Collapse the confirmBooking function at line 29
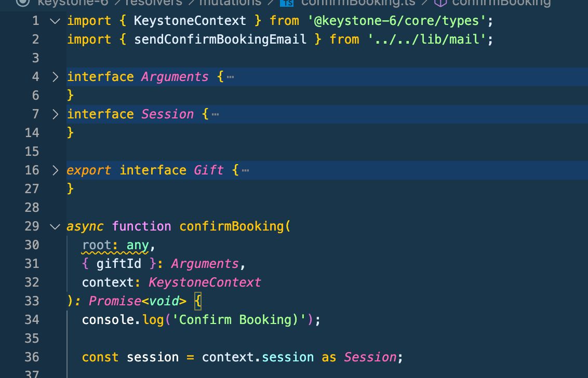The height and width of the screenshot is (378, 588). tap(55, 226)
